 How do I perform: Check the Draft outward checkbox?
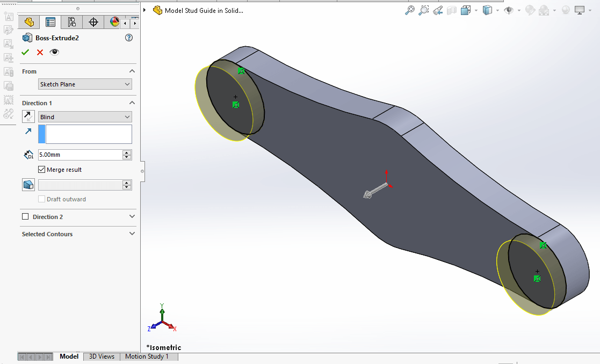tap(42, 199)
